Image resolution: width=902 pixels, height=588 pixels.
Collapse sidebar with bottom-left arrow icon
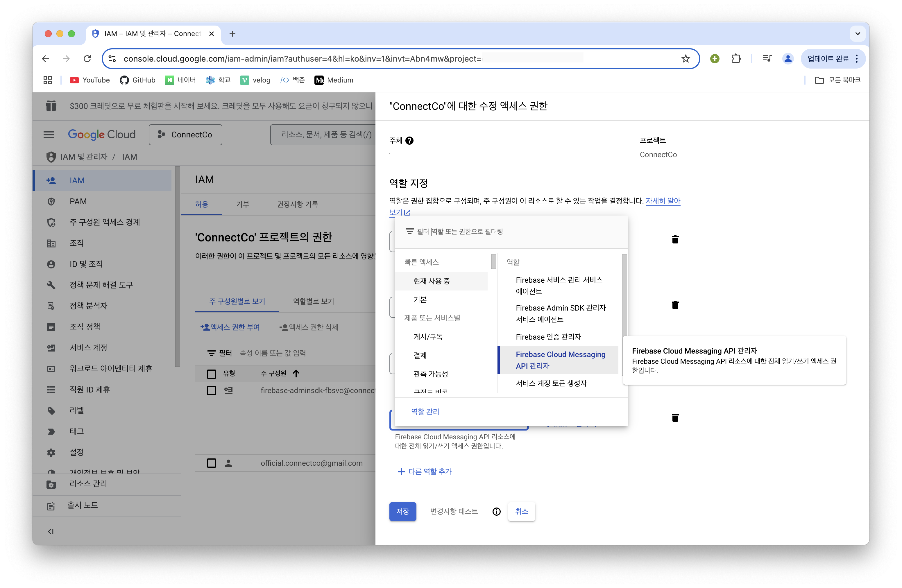tap(50, 531)
